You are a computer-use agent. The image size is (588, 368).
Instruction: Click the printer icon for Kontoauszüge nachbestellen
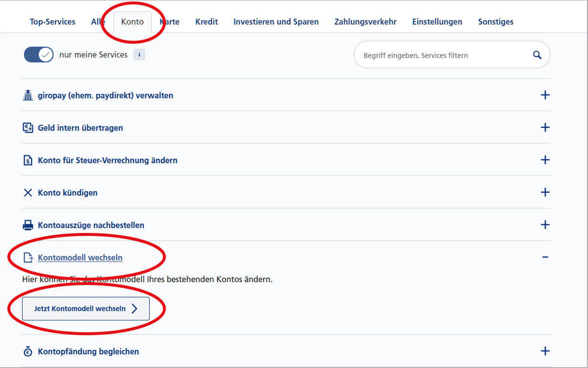pyautogui.click(x=28, y=225)
